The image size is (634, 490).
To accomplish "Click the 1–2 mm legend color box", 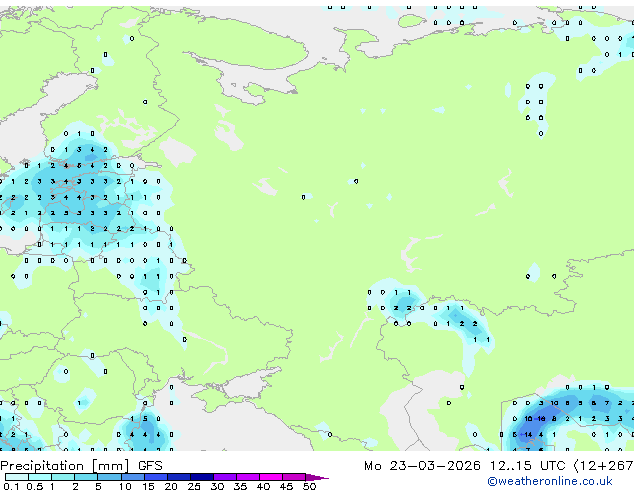I will (x=63, y=477).
